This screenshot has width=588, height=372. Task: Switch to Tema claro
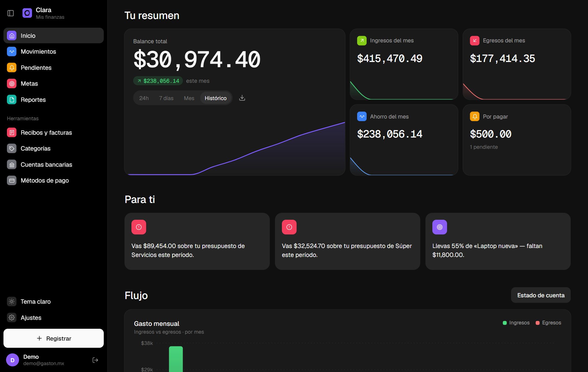pyautogui.click(x=54, y=302)
